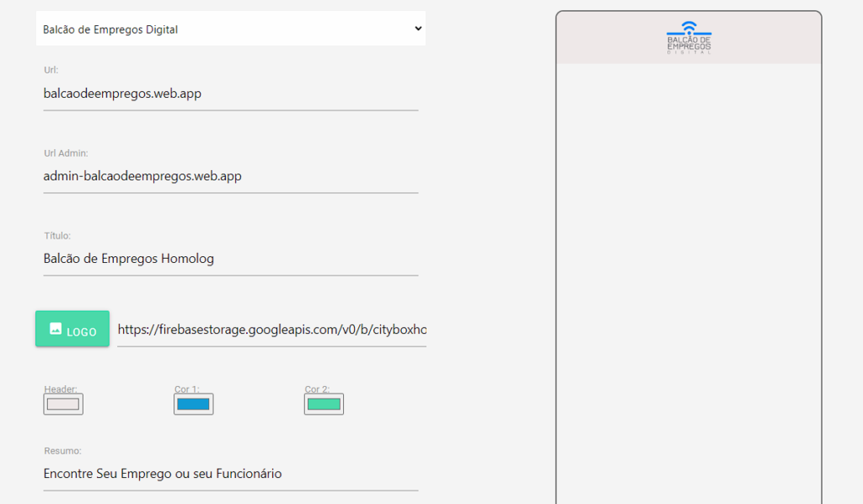Click the Header label above swatch
Image resolution: width=863 pixels, height=504 pixels.
pyautogui.click(x=61, y=389)
